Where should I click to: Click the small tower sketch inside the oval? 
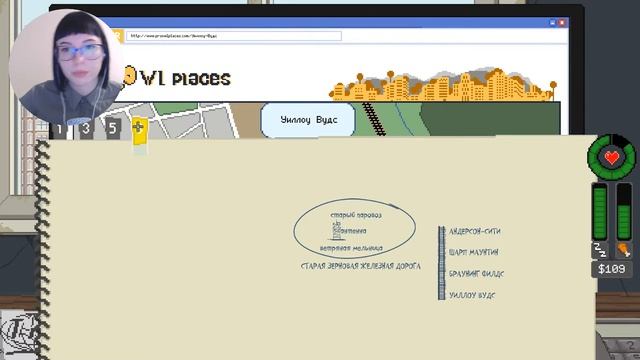[337, 231]
